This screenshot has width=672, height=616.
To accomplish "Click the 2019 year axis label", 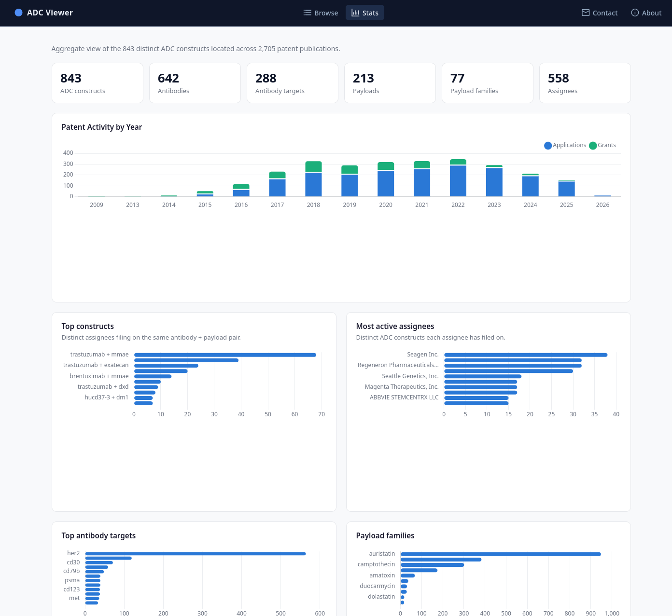I will [x=350, y=205].
